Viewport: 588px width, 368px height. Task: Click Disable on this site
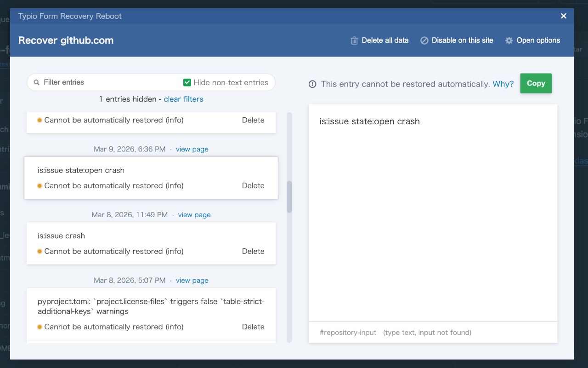click(457, 40)
